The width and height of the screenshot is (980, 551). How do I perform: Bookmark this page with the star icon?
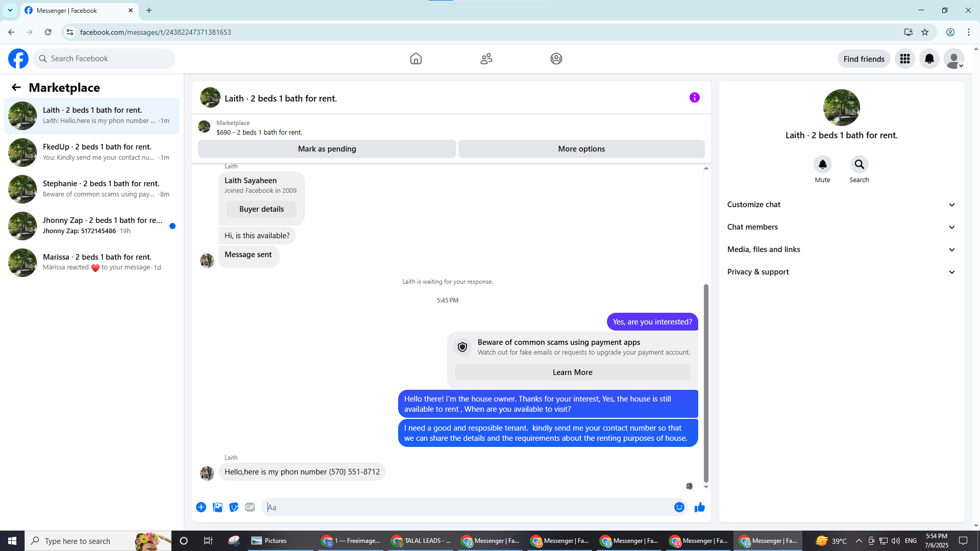[925, 32]
